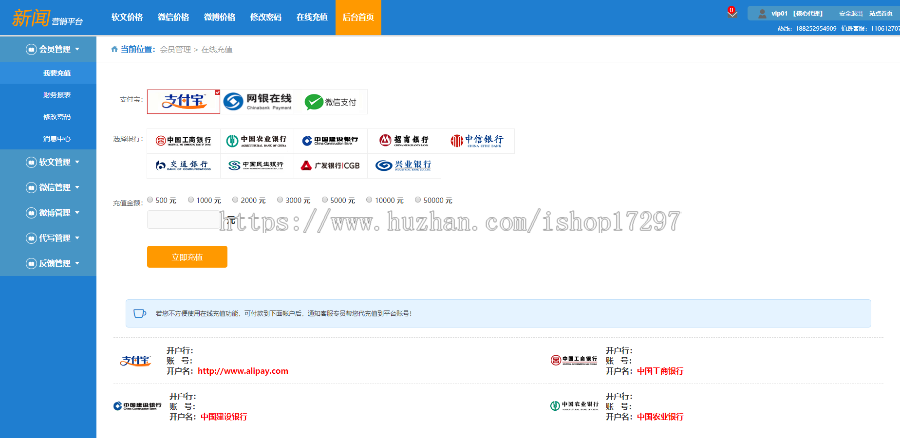Choose 交通银行 bank logo
900x438 pixels.
tap(184, 166)
